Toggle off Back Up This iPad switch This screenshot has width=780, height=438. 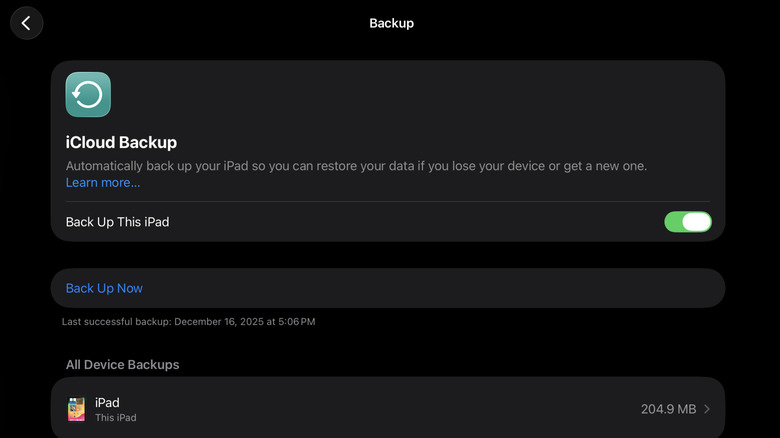click(688, 222)
